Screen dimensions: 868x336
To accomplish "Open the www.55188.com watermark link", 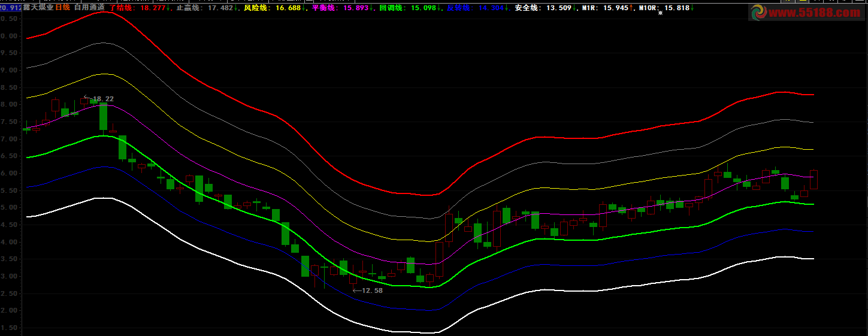I will point(818,13).
